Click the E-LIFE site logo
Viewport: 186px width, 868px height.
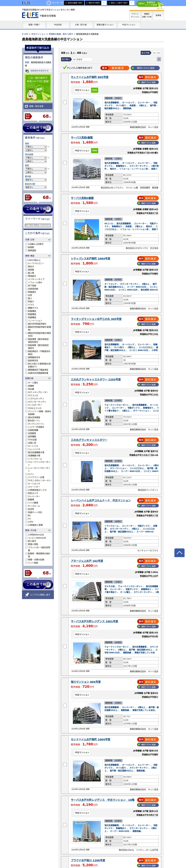coord(30,15)
